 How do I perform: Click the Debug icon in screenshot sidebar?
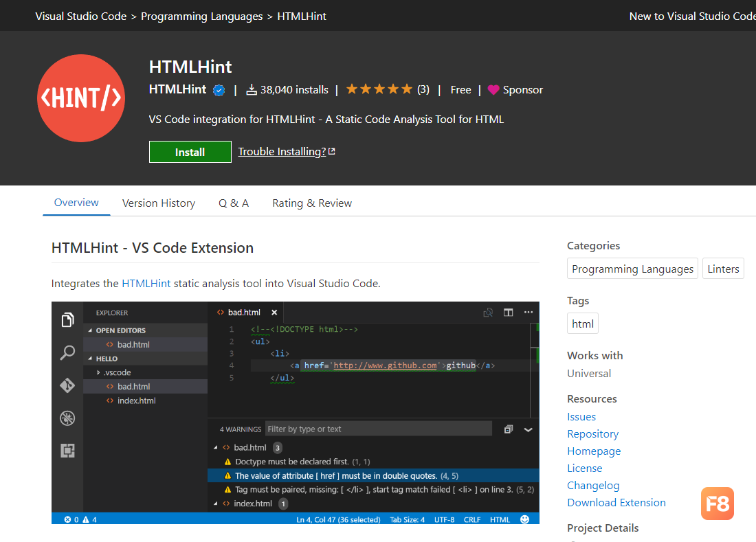[67, 418]
